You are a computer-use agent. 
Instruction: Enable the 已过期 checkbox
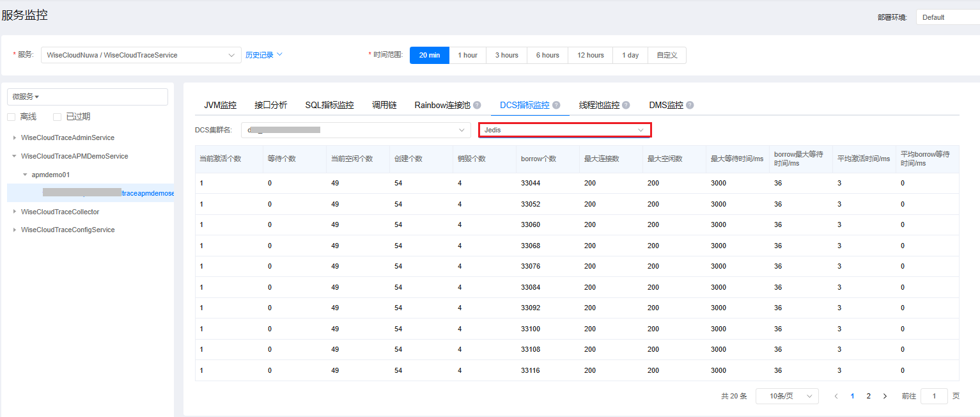click(57, 117)
